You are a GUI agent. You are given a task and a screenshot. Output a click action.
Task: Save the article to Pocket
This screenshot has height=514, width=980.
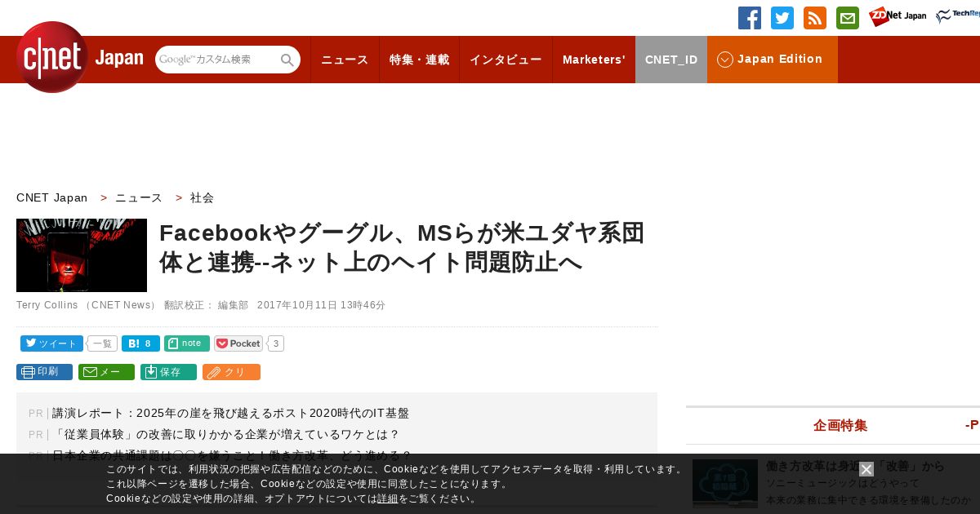pos(238,343)
